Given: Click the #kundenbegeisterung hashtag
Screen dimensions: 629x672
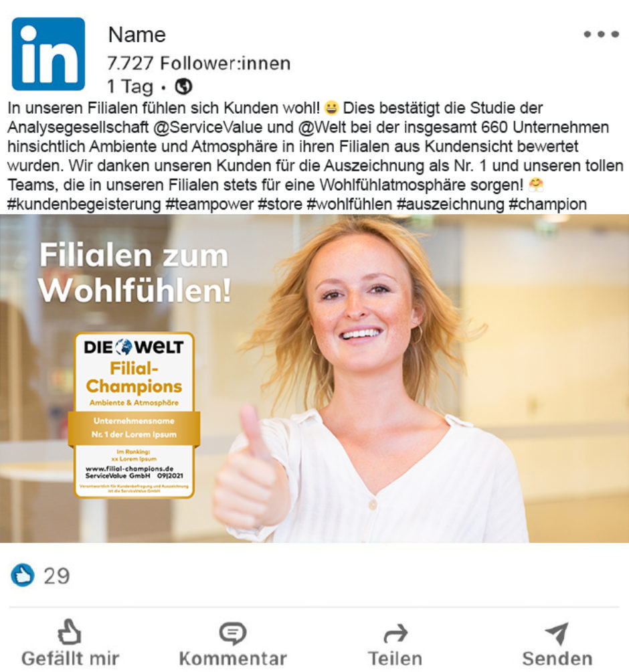Looking at the screenshot, I should click(84, 204).
